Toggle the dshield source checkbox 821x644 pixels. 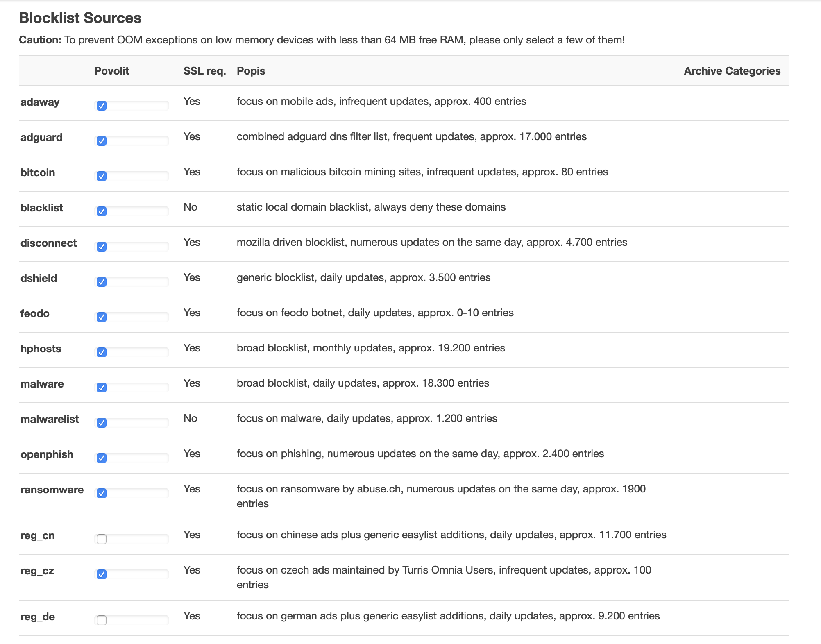click(x=102, y=282)
